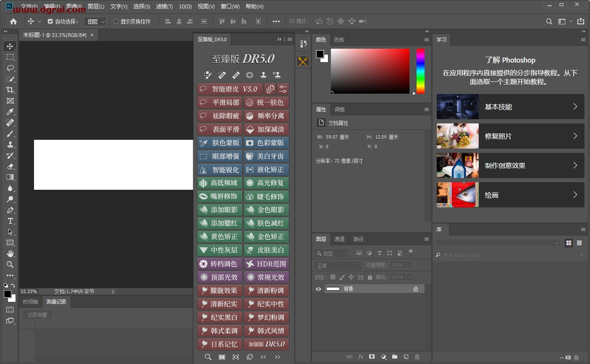This screenshot has height=364, width=590.
Task: Open the layer blend mode dropdown showing 正常
Action: pyautogui.click(x=337, y=265)
